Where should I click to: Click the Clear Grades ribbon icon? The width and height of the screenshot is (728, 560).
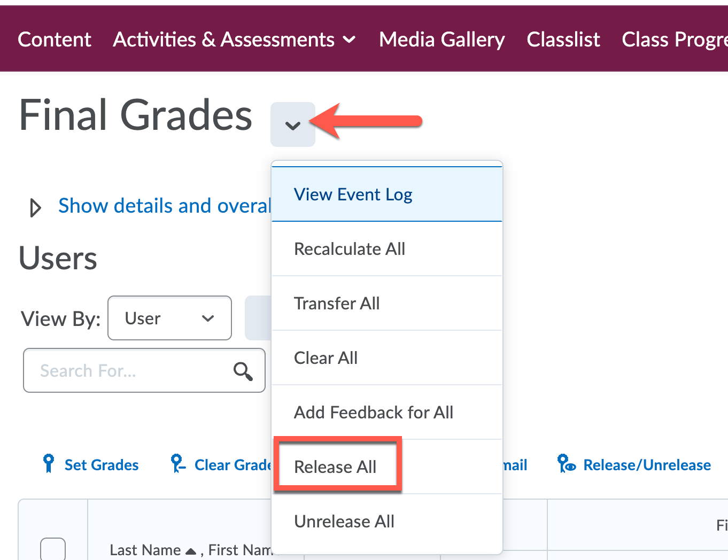point(177,464)
